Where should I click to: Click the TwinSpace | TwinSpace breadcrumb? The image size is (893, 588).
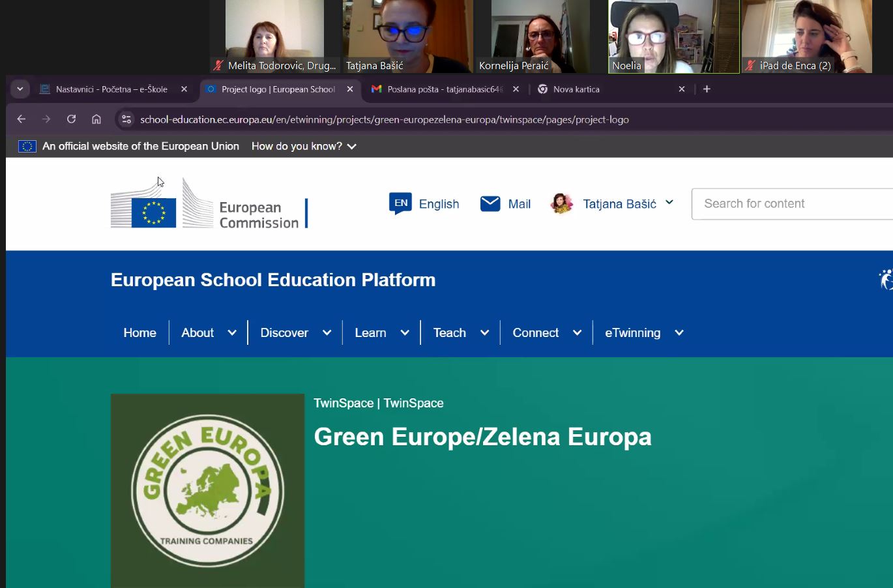379,403
